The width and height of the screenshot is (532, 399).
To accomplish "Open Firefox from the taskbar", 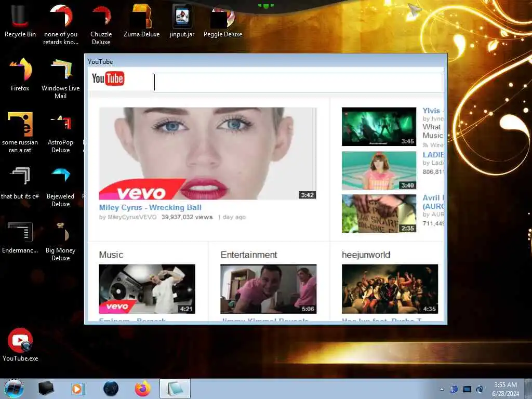I will click(143, 389).
